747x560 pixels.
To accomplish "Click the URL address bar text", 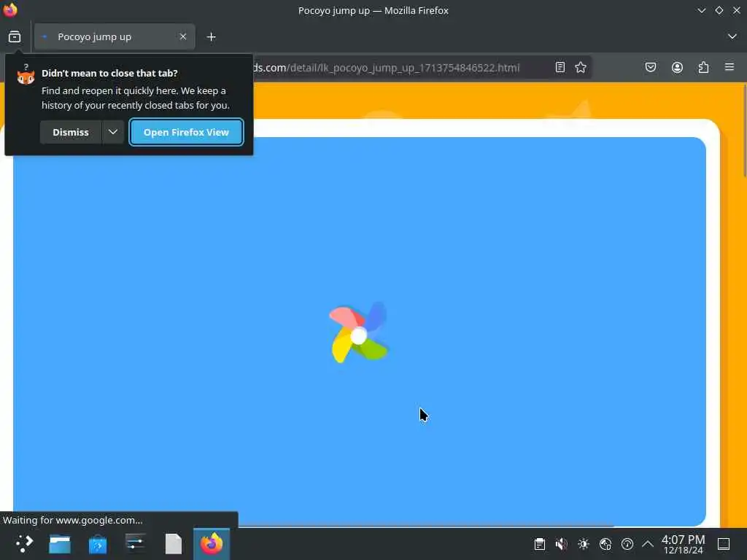I will tap(386, 68).
